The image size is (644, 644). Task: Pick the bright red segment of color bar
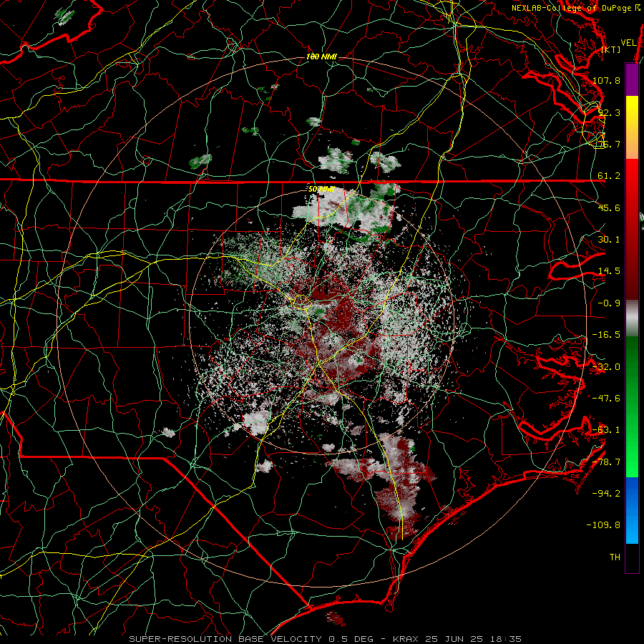click(632, 177)
